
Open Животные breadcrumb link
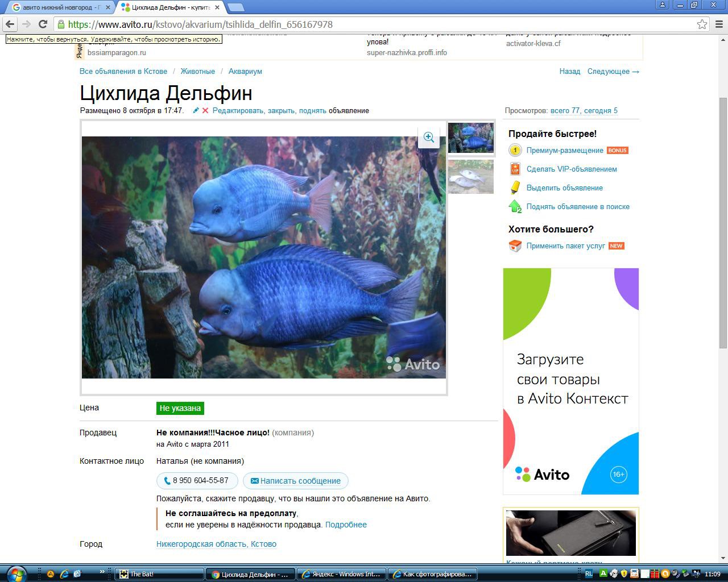pos(197,71)
